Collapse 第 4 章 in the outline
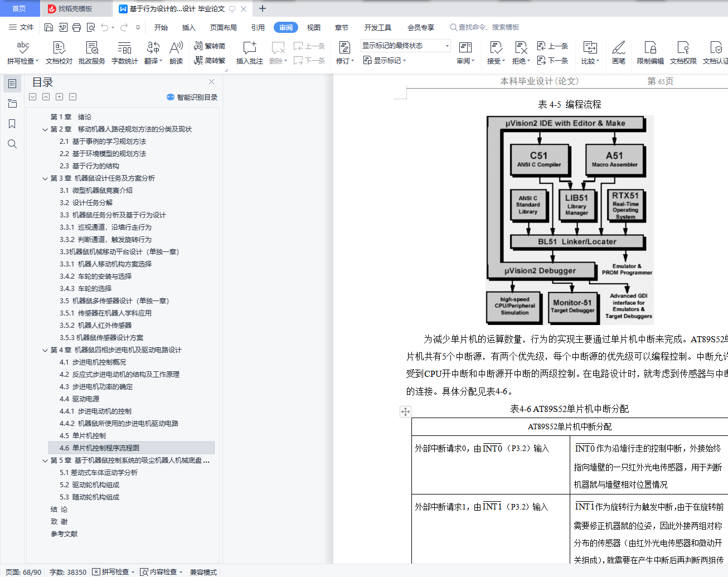This screenshot has height=577, width=728. click(x=45, y=350)
